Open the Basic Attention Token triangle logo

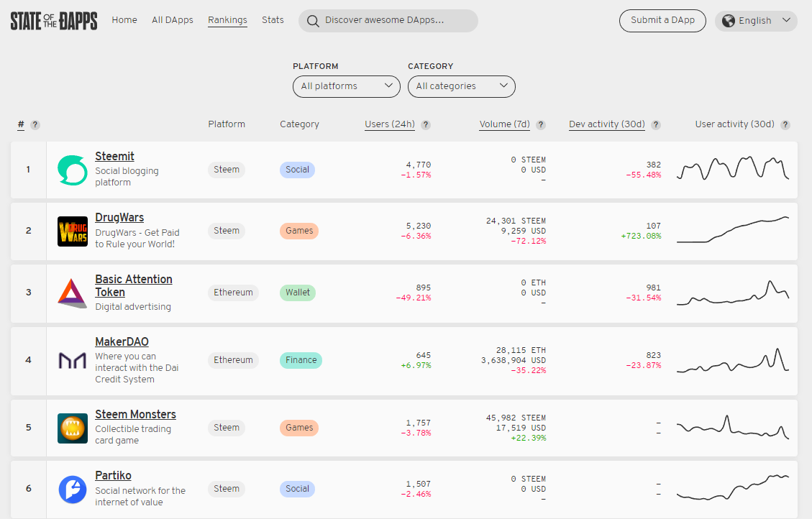(x=72, y=293)
